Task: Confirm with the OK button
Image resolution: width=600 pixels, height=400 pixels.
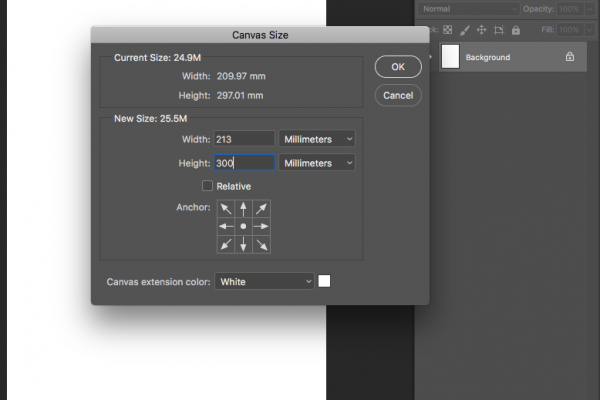Action: tap(398, 67)
